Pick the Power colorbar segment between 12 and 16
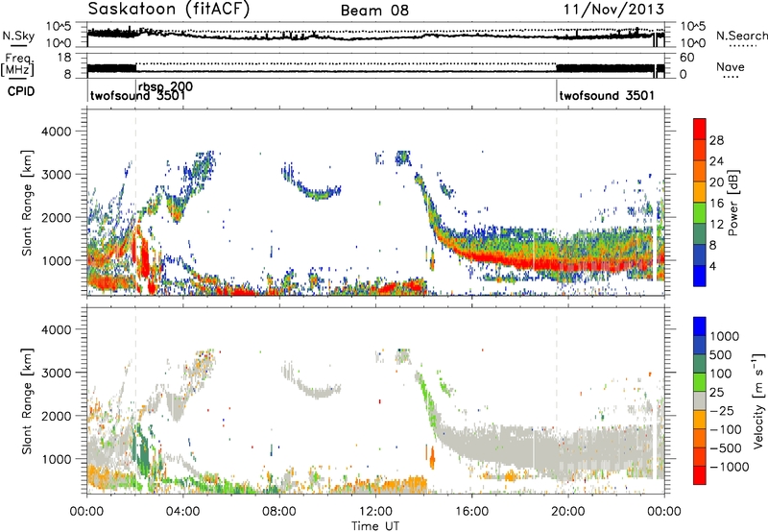The width and height of the screenshot is (768, 532). pos(700,213)
